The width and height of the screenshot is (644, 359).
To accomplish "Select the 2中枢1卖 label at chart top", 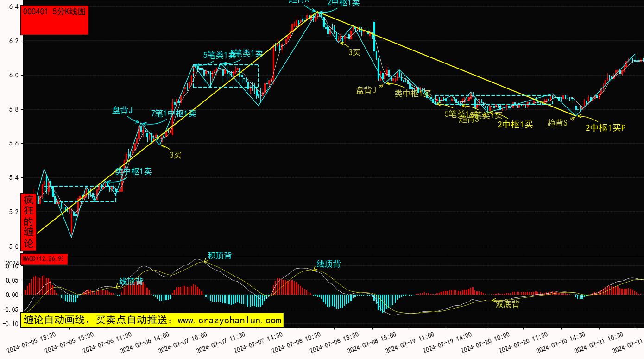I will [343, 3].
